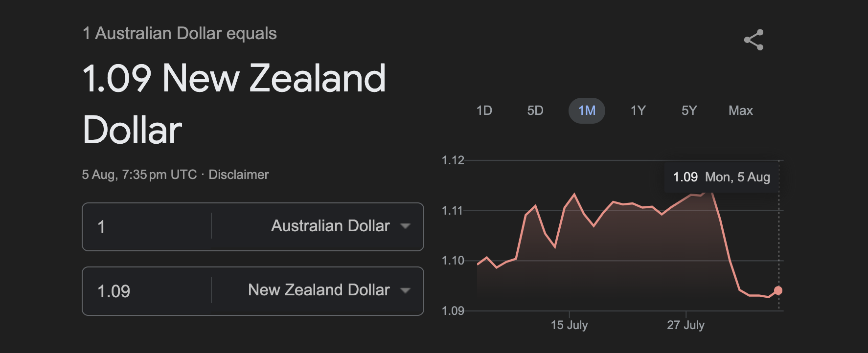Click the 27 July axis marker
The image size is (868, 353).
point(685,325)
